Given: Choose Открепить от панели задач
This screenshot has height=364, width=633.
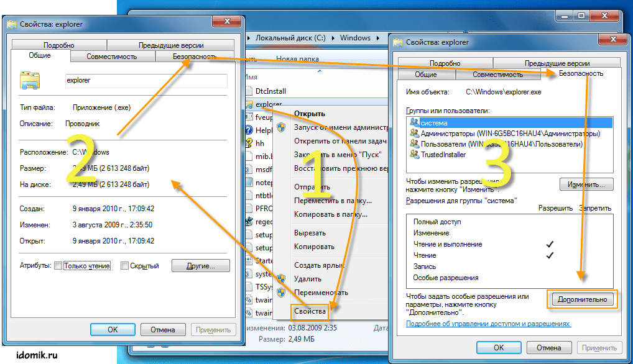Looking at the screenshot, I should [339, 141].
